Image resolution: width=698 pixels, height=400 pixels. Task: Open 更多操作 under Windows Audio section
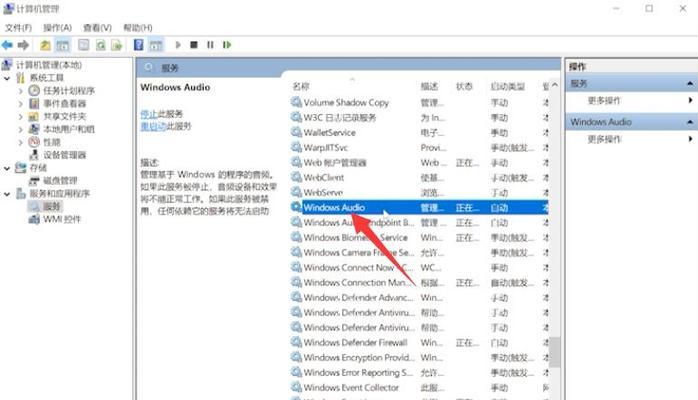pyautogui.click(x=604, y=139)
